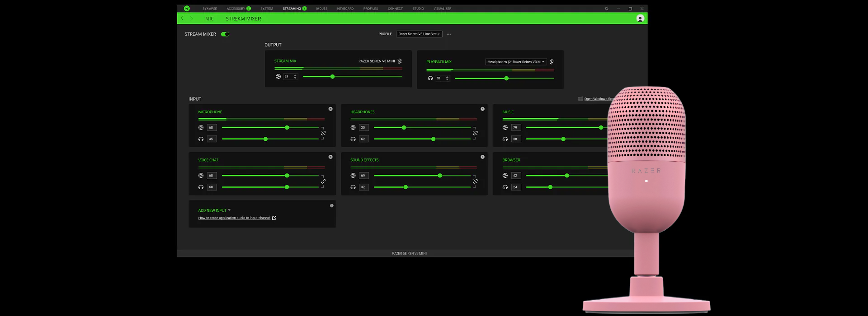Click the user account avatar
This screenshot has height=316, width=868.
[x=640, y=19]
